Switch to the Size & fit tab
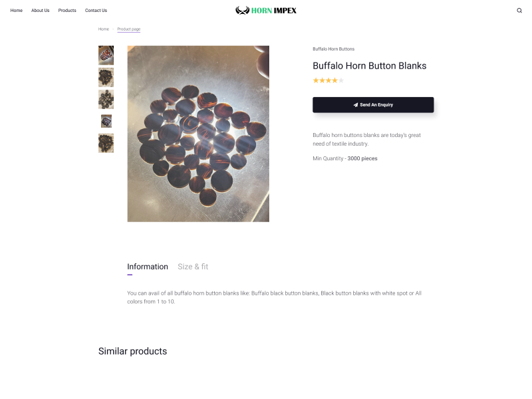532x399 pixels. pyautogui.click(x=193, y=267)
